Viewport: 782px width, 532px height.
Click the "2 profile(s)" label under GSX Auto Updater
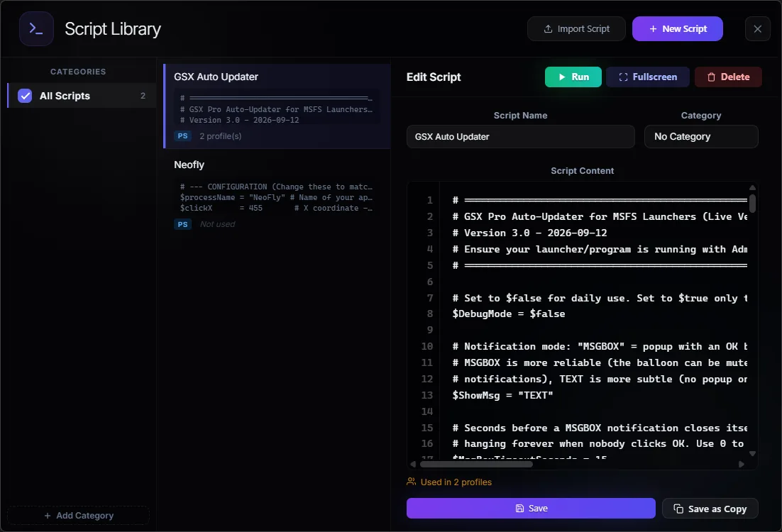click(221, 136)
